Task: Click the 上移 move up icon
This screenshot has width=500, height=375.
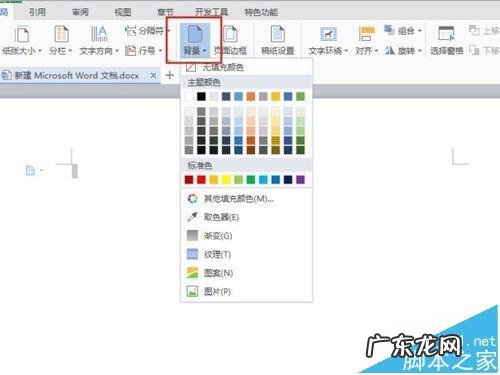Action: 474,31
